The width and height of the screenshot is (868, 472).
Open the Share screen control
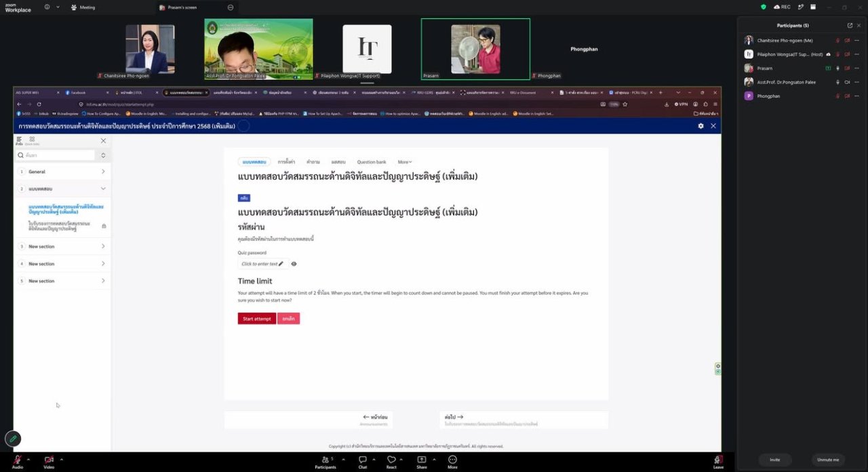(x=422, y=462)
